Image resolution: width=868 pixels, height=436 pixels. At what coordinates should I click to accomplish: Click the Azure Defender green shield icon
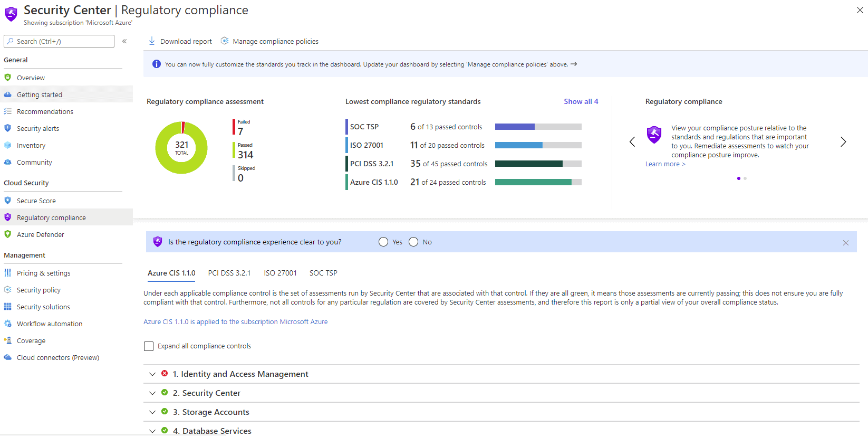coord(7,234)
